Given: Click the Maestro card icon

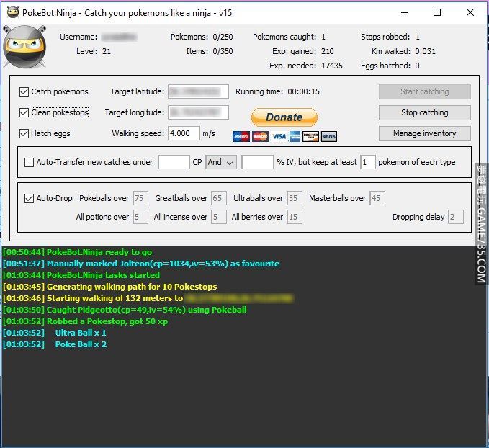Looking at the screenshot, I should pos(241,136).
